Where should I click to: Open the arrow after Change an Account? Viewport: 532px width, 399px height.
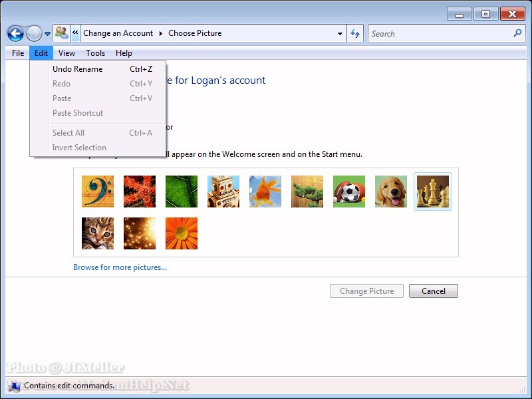[160, 33]
